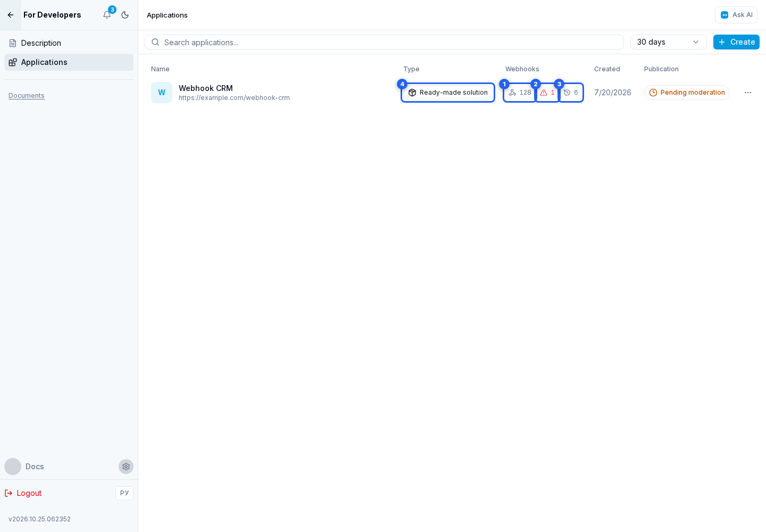Open notifications bell with badge 3
The image size is (766, 532).
point(107,15)
